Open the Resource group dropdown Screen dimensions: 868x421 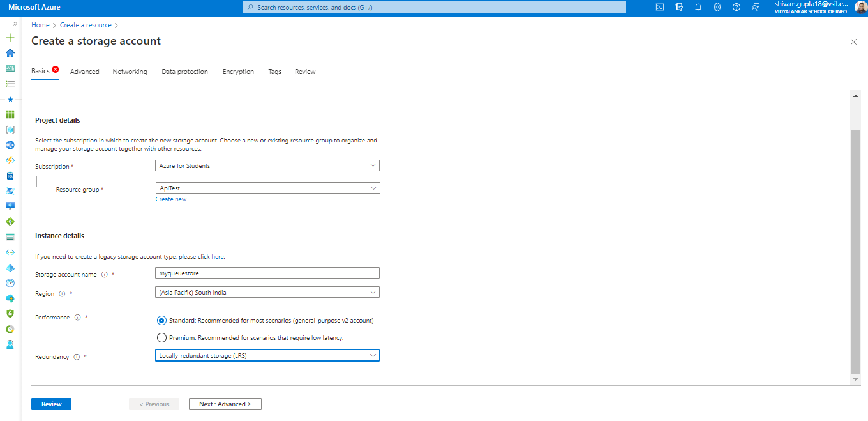(267, 187)
